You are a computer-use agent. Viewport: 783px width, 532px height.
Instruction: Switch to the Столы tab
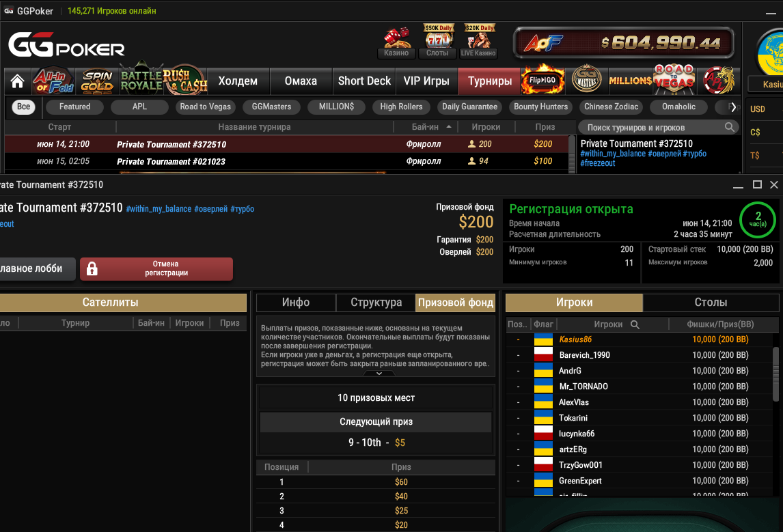711,303
